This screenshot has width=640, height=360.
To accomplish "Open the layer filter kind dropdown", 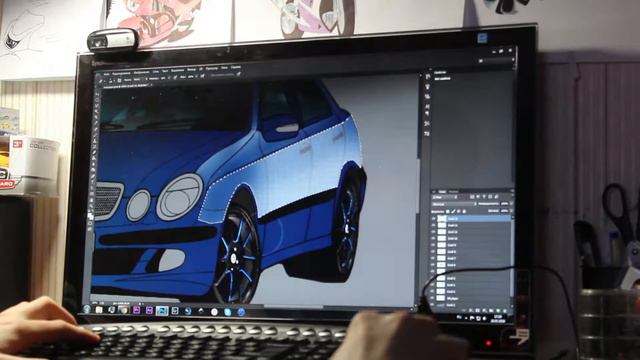I will [x=444, y=197].
